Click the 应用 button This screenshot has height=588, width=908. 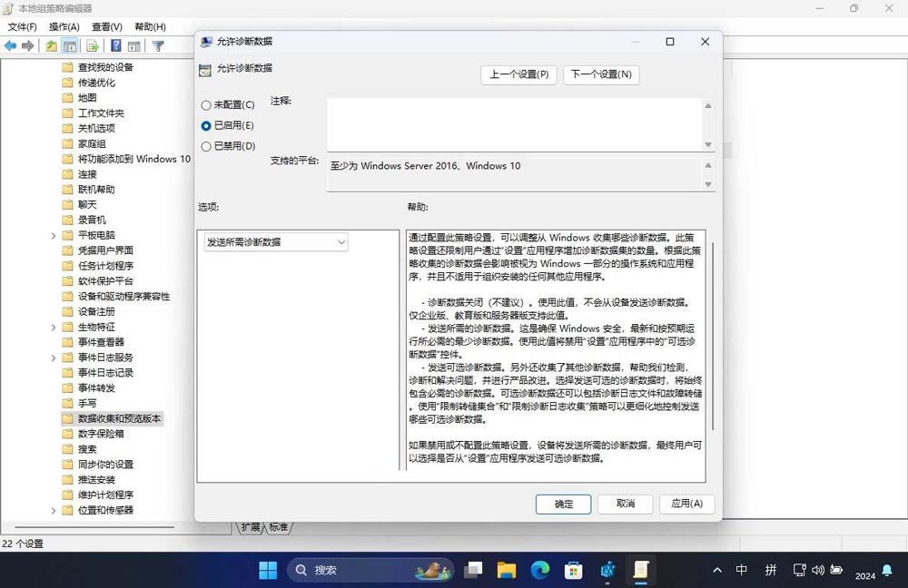point(687,504)
